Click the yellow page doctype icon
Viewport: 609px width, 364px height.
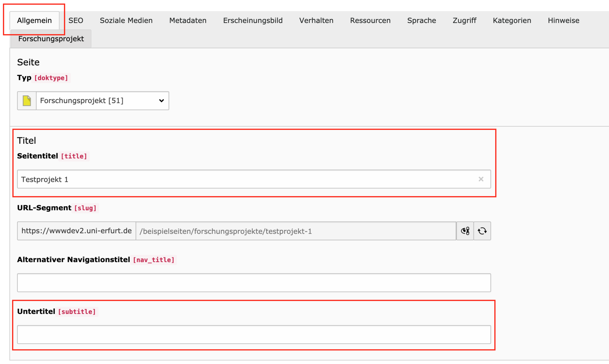point(27,101)
